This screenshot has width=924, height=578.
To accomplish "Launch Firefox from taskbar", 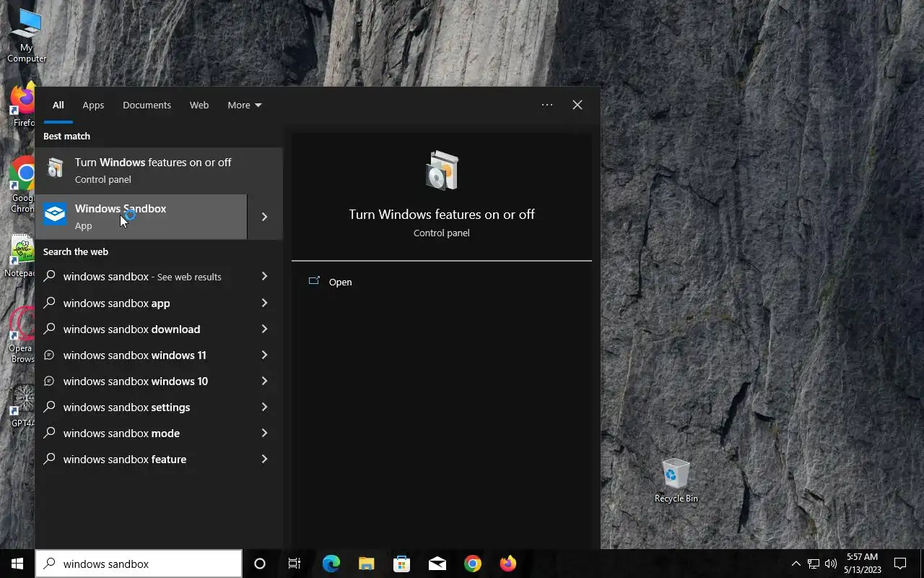I will pyautogui.click(x=508, y=564).
